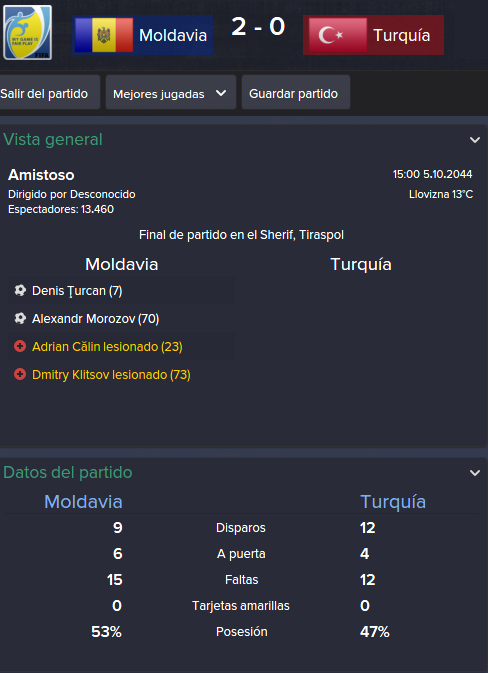Collapse the Vista general panel chevron
The image size is (488, 673).
(475, 140)
